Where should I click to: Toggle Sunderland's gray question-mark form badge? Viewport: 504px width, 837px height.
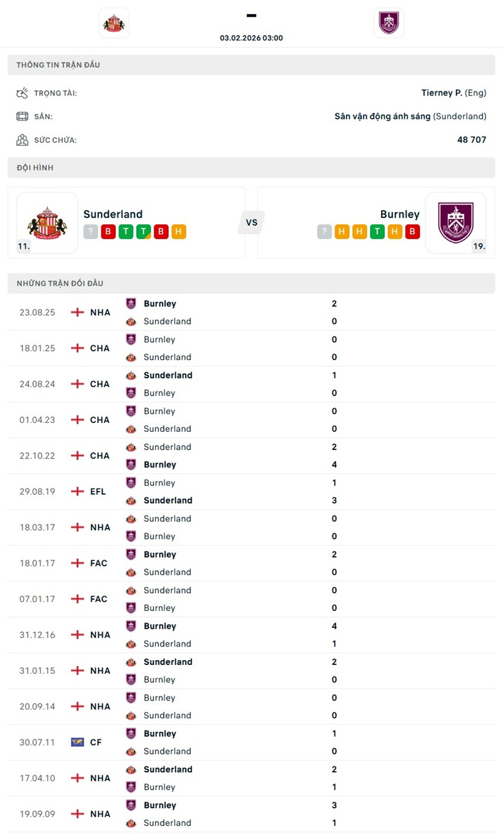[x=90, y=231]
